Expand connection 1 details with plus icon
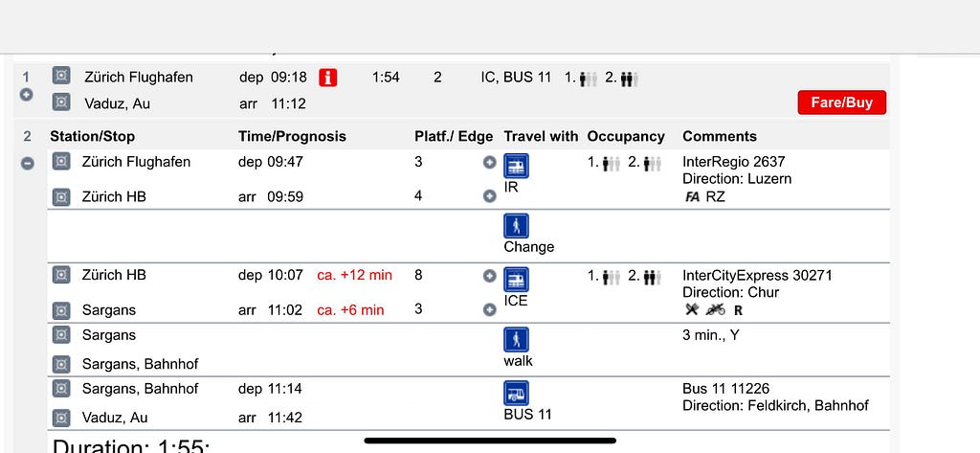This screenshot has height=453, width=980. [x=26, y=95]
